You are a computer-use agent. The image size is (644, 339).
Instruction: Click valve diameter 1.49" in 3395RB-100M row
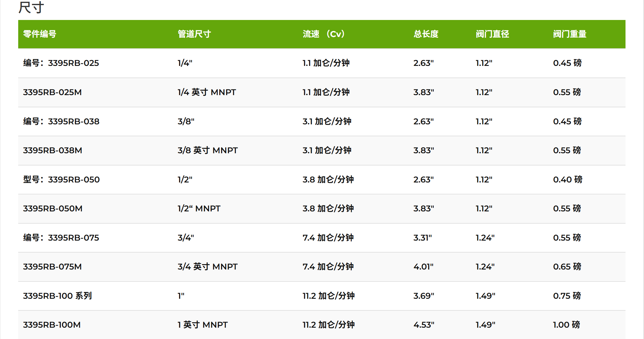pyautogui.click(x=485, y=325)
